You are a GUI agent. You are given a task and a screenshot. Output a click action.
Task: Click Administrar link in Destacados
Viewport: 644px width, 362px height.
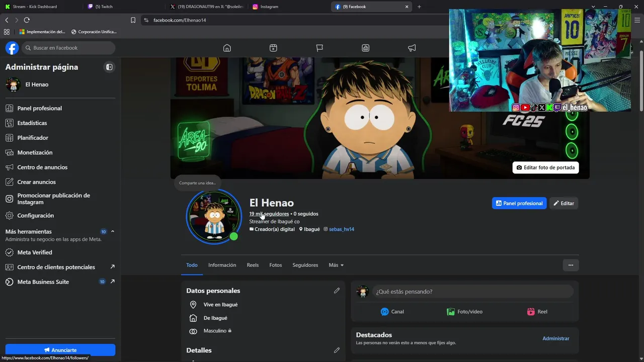pyautogui.click(x=556, y=338)
